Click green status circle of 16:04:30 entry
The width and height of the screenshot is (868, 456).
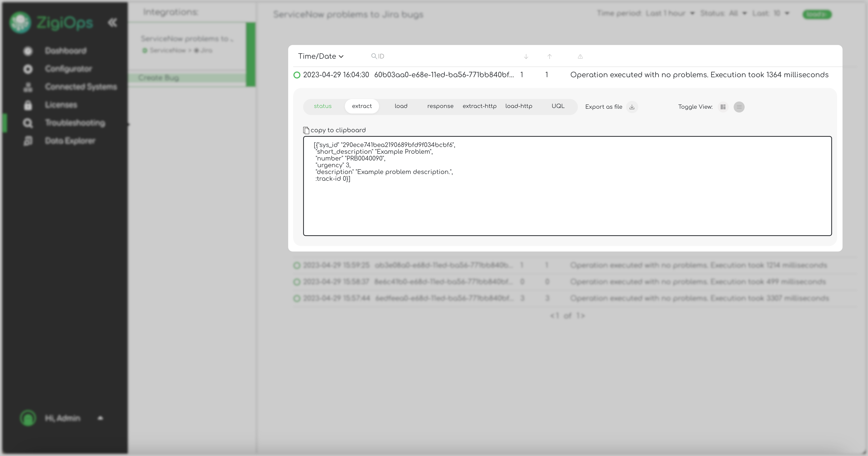click(x=297, y=75)
